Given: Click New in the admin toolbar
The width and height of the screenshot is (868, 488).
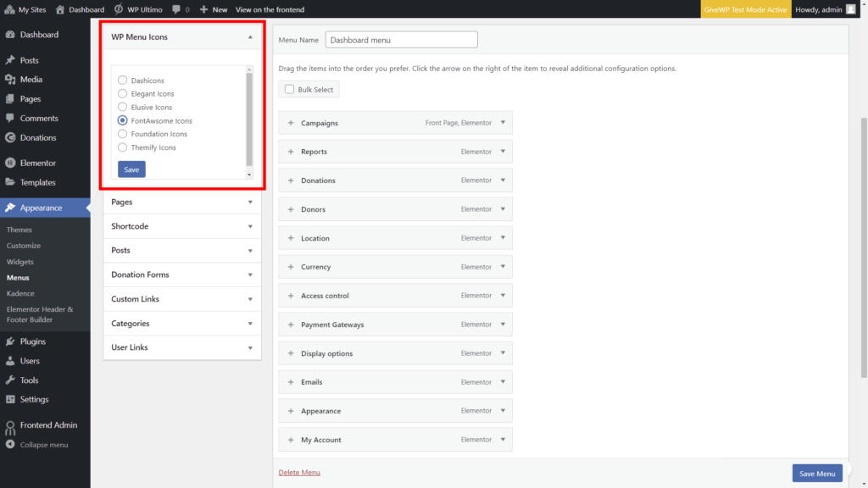Looking at the screenshot, I should pos(213,9).
